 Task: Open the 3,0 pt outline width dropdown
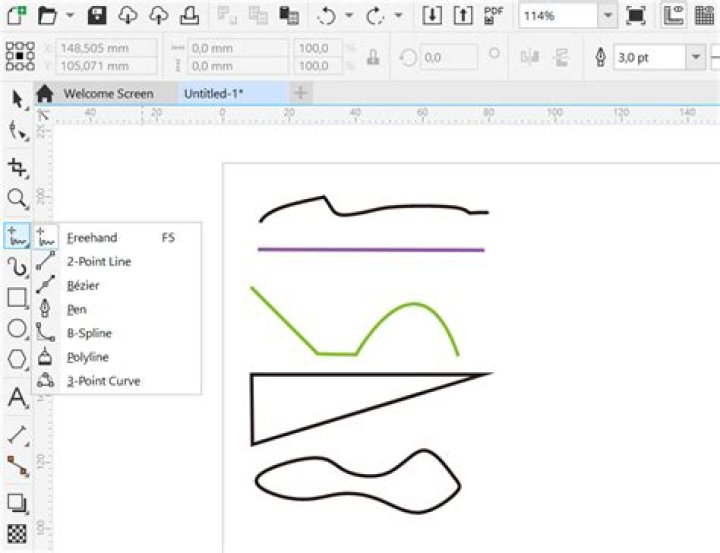point(696,57)
